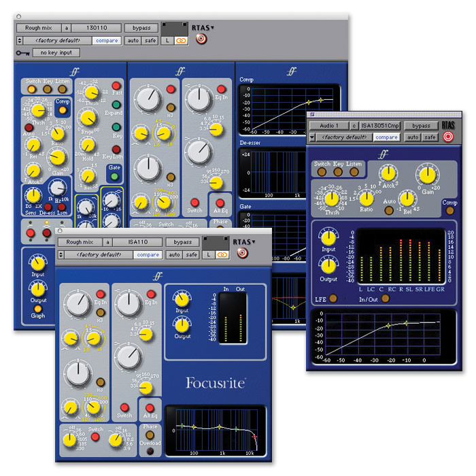
Task: Click Input knob in ISA110 window
Action: [182, 299]
